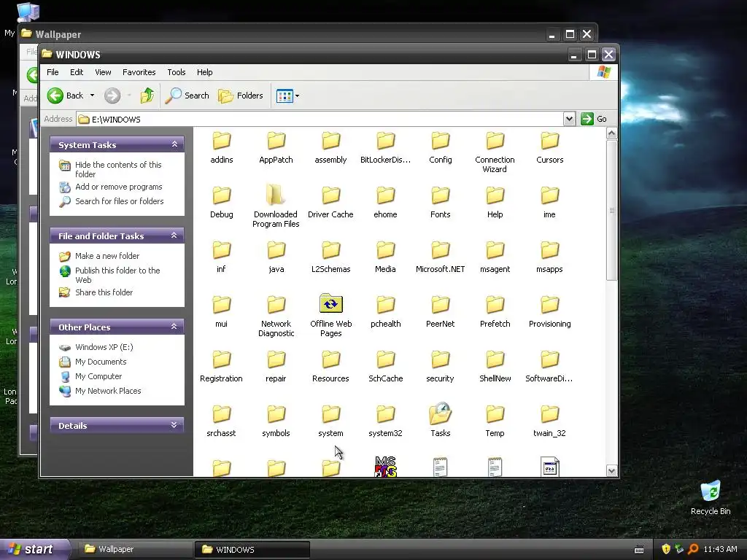Viewport: 747px width, 560px height.
Task: Select the symbols folder
Action: point(276,421)
